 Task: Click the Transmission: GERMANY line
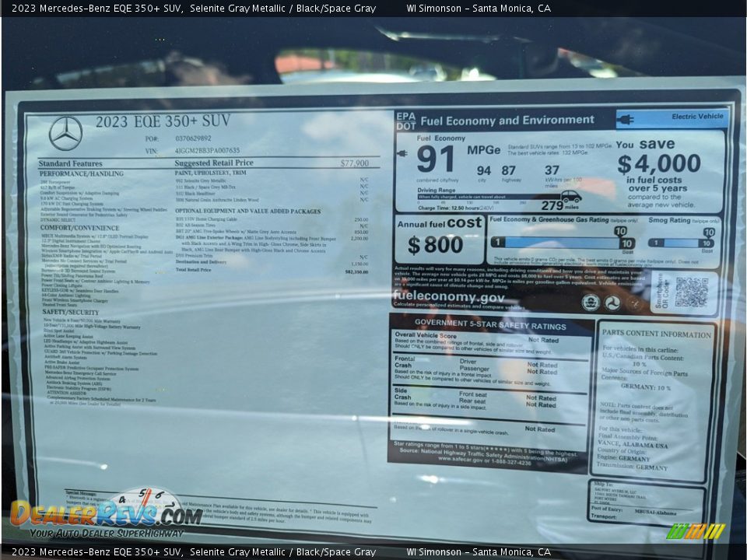tap(632, 466)
